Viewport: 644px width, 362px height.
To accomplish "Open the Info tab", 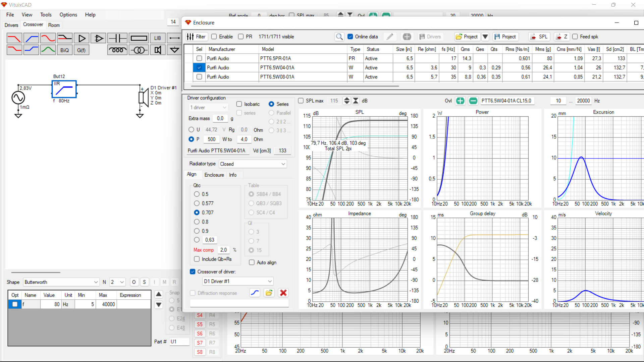I will tap(233, 175).
